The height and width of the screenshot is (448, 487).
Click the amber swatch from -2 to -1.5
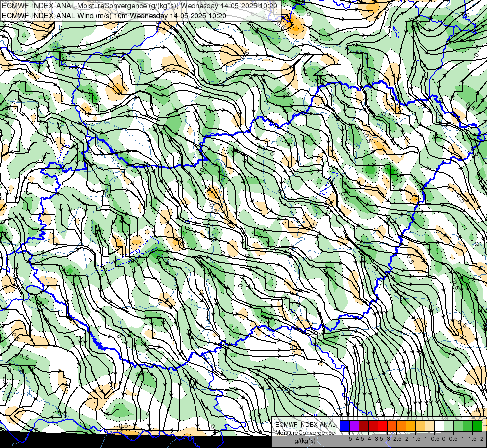411,426
